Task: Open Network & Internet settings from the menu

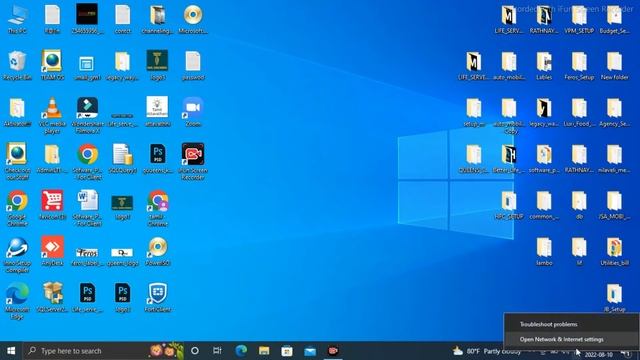Action: (561, 339)
